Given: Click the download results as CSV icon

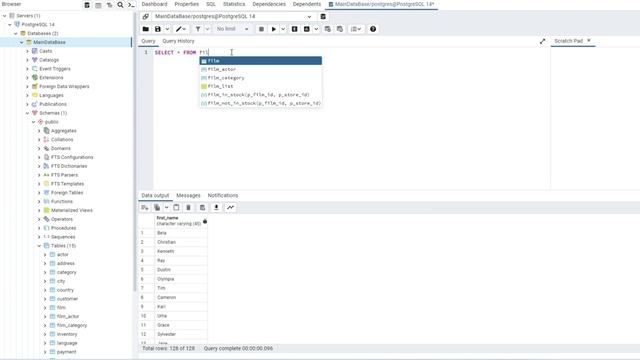Looking at the screenshot, I should click(x=216, y=207).
